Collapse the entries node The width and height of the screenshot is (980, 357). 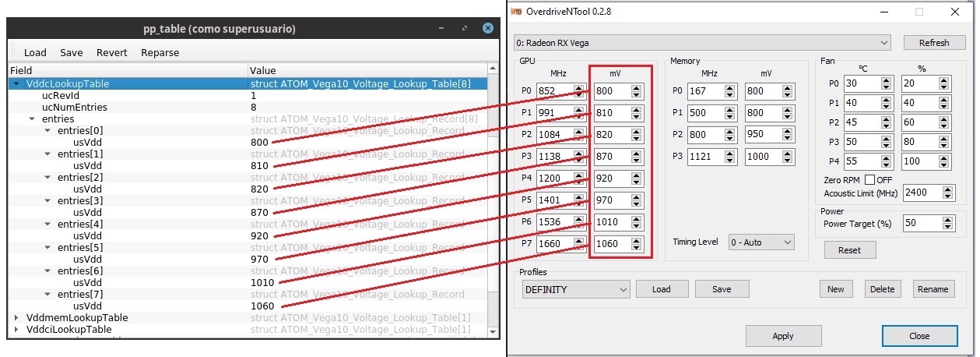[x=33, y=118]
